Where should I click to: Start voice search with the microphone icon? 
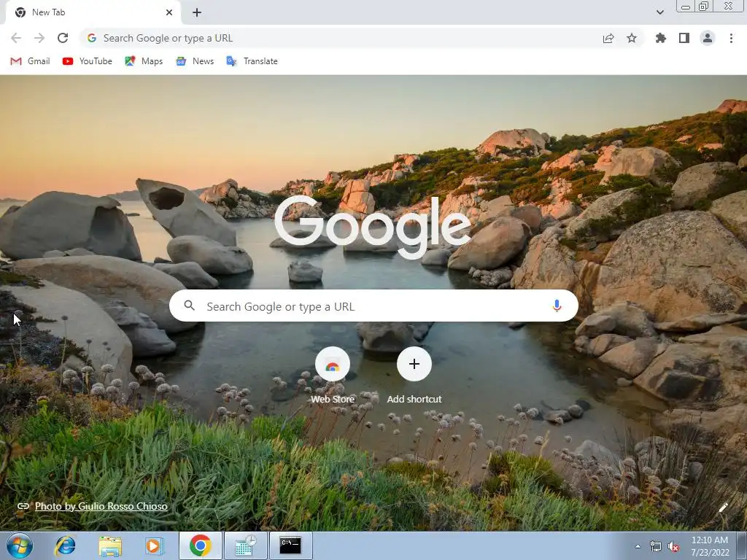pyautogui.click(x=557, y=306)
